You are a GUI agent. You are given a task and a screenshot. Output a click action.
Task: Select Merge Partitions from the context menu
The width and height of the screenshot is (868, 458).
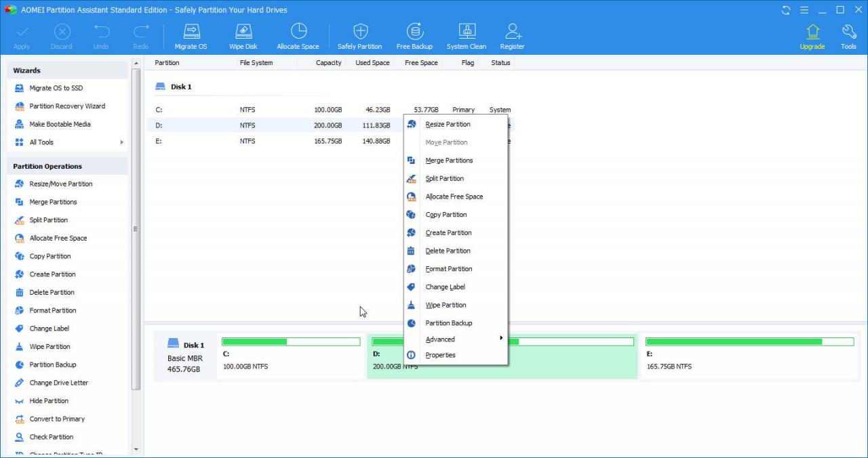(x=448, y=160)
